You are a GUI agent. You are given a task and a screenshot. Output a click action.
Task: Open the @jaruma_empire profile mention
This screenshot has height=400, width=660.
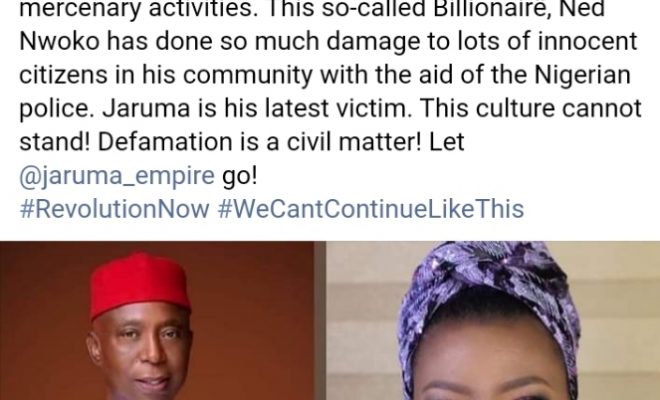(x=117, y=176)
